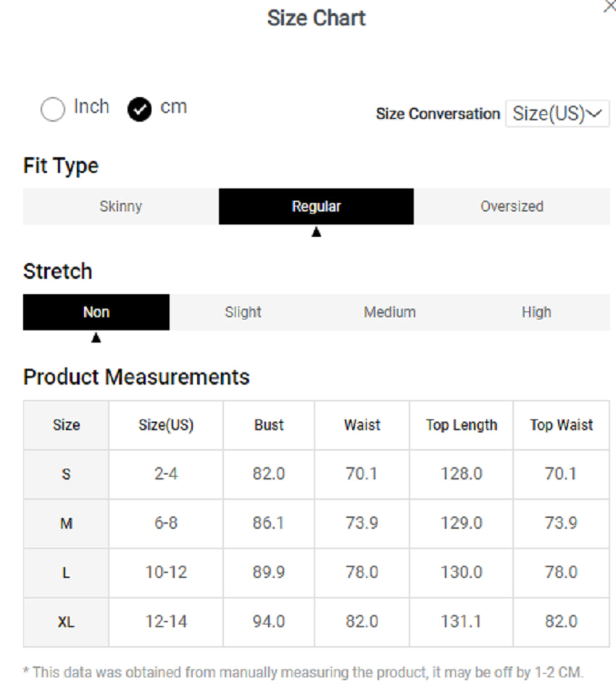
Task: Click the Bust column header
Action: [269, 425]
